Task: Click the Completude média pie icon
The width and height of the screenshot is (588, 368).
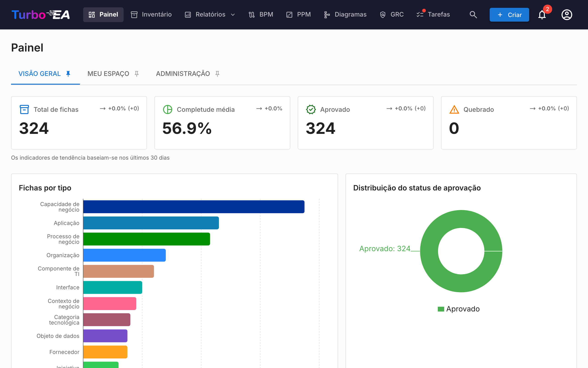Action: coord(167,109)
